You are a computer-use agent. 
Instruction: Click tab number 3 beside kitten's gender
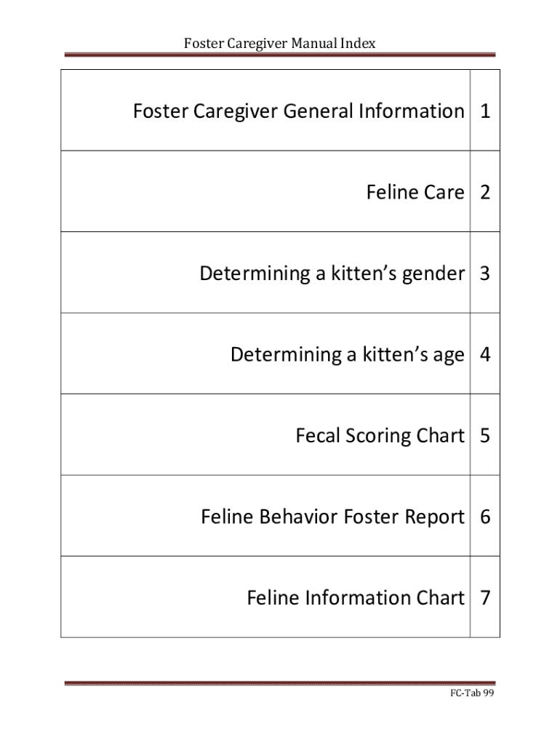coord(485,274)
